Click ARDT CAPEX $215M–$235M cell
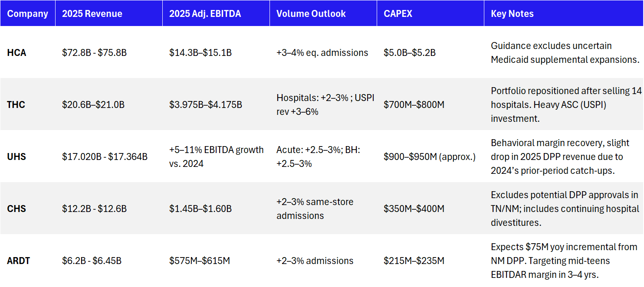This screenshot has height=287, width=644. (414, 261)
